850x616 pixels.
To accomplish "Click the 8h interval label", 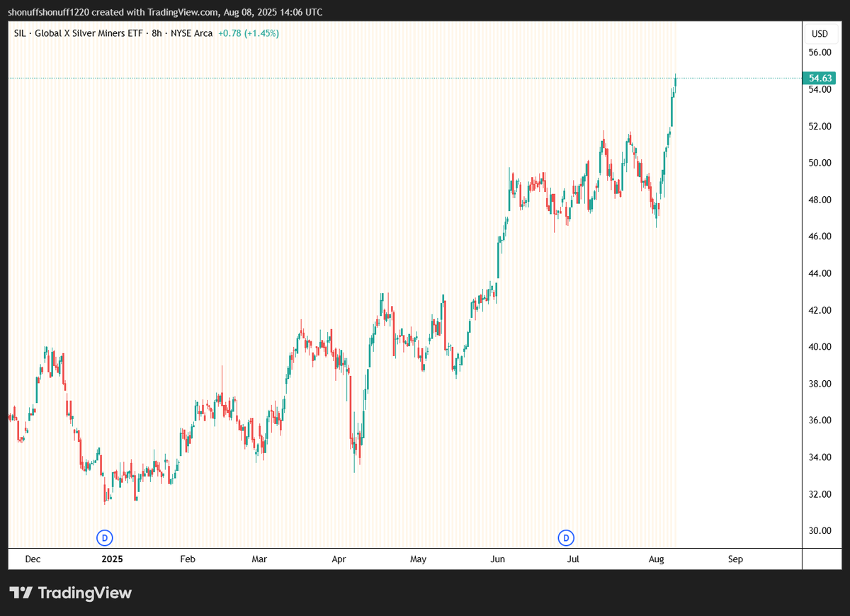I will (x=157, y=33).
